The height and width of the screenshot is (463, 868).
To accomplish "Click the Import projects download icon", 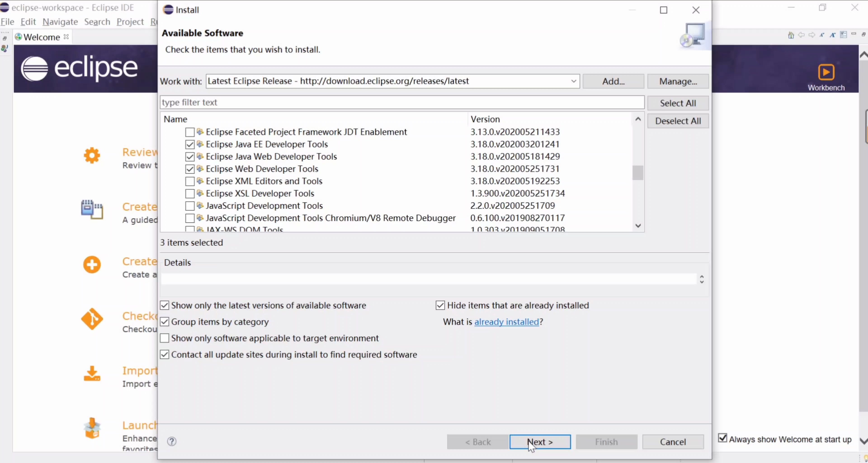I will point(92,373).
